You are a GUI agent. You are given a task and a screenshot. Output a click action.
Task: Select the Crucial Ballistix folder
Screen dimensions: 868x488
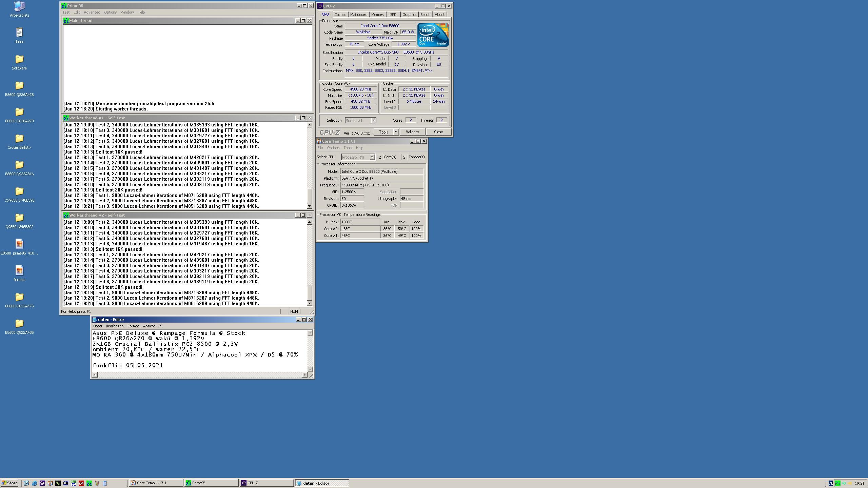[x=19, y=141]
